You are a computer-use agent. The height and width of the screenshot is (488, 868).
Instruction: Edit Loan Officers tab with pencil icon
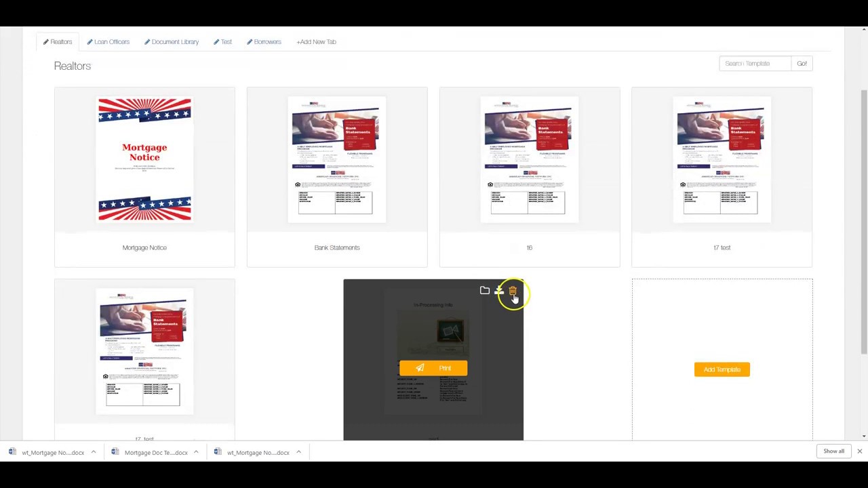point(90,42)
